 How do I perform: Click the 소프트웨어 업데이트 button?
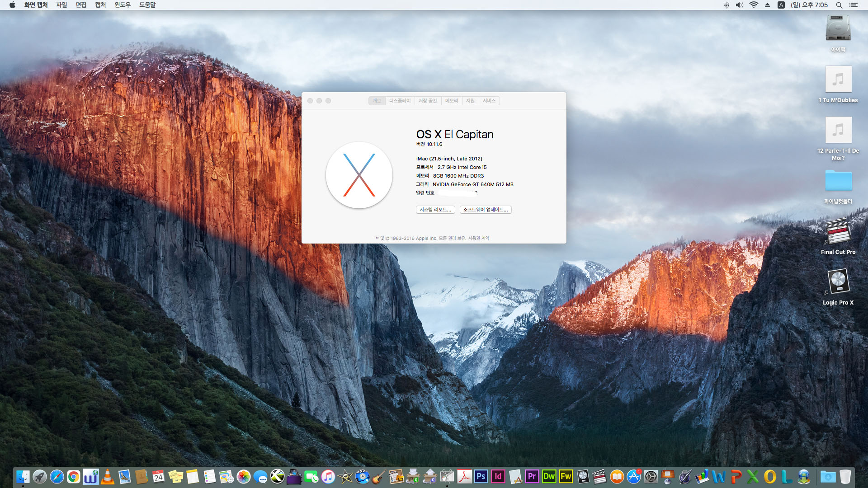[485, 210]
